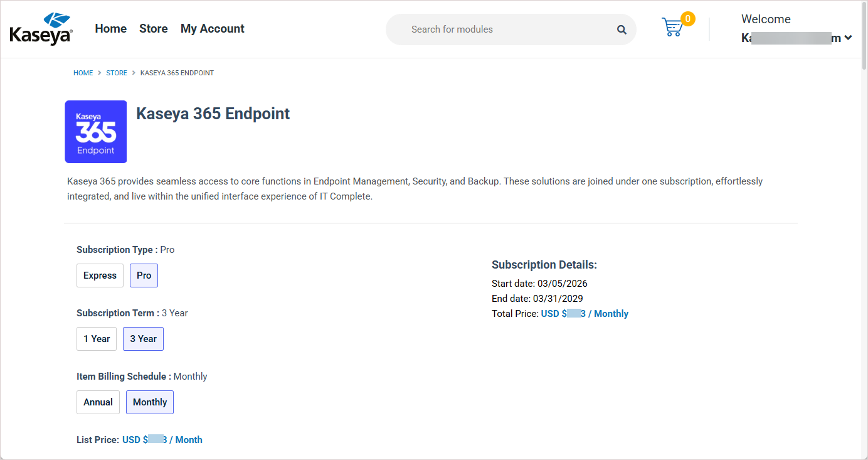The image size is (868, 460).
Task: Click the search magnifier icon
Action: coord(622,29)
